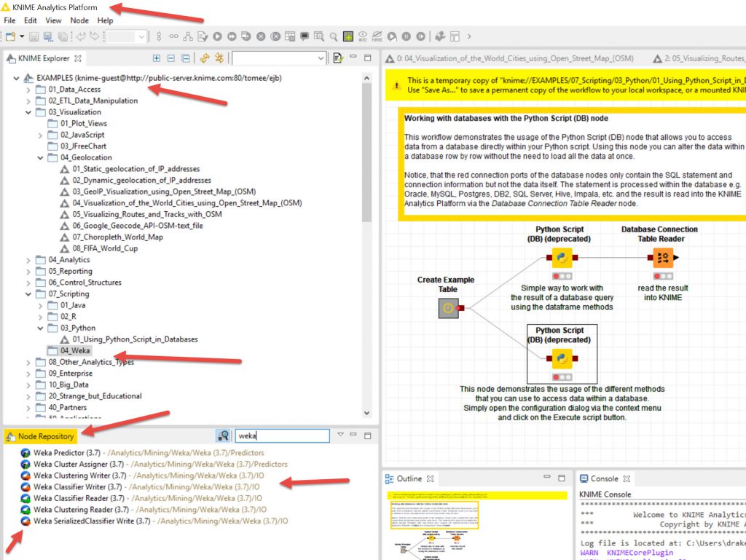
Task: Open the Node menu
Action: 79,20
